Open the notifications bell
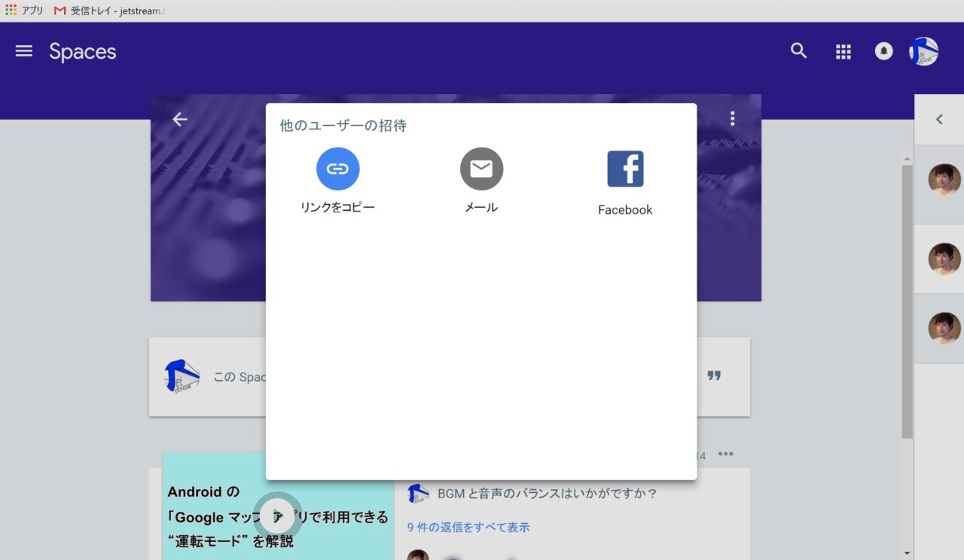 (x=883, y=51)
